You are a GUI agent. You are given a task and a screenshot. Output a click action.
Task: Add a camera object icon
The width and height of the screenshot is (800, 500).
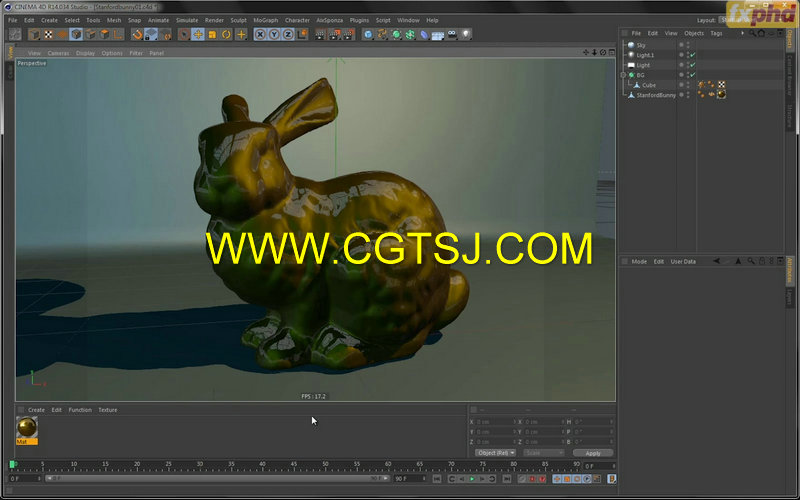(452, 35)
